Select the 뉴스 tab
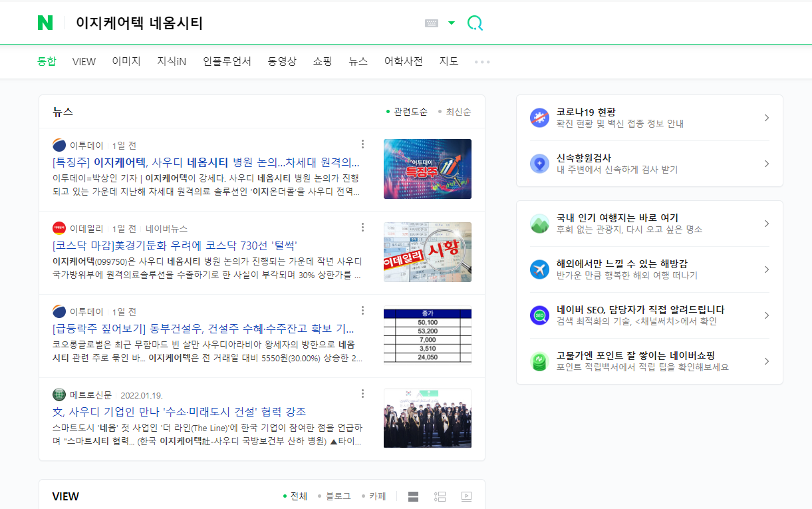 coord(358,61)
